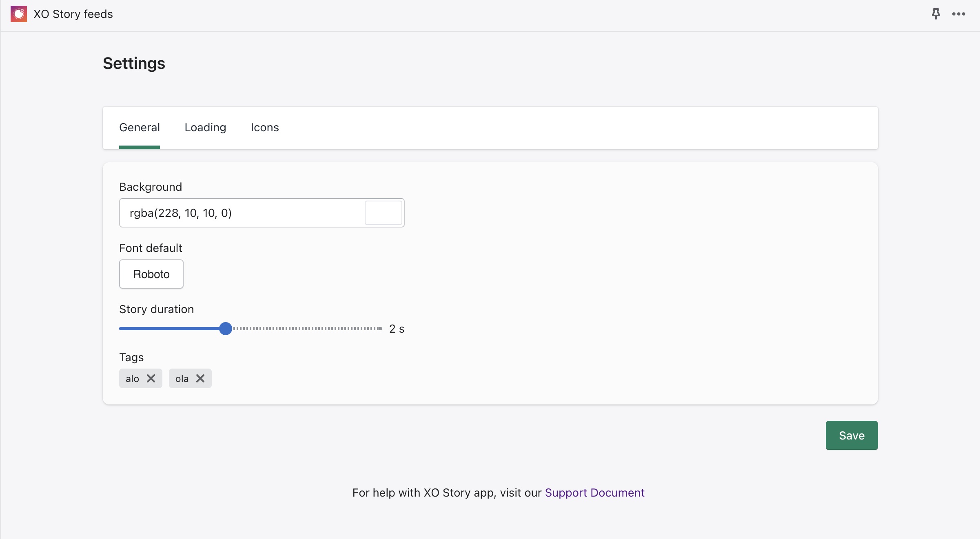980x539 pixels.
Task: Open the Icons tab
Action: coord(265,128)
